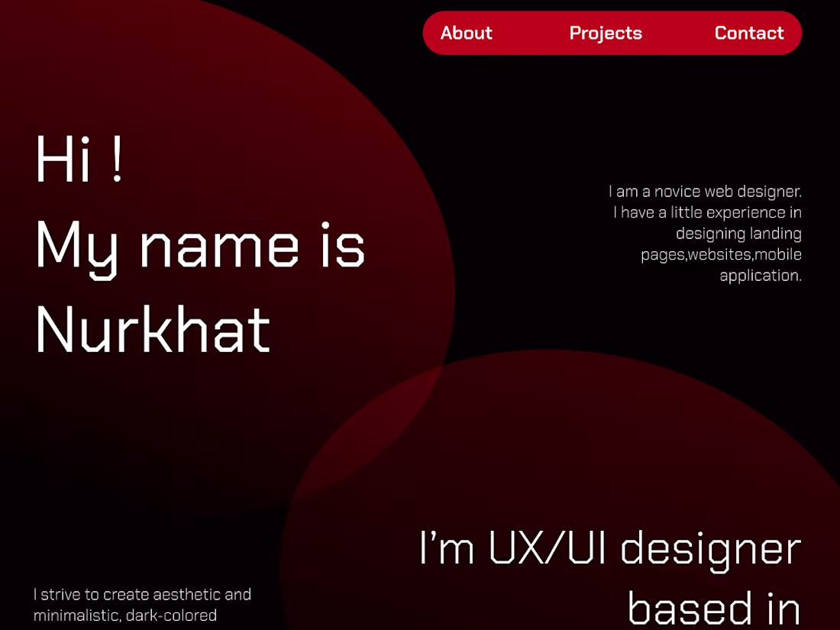Open the About navigation link
The height and width of the screenshot is (630, 840).
(466, 33)
